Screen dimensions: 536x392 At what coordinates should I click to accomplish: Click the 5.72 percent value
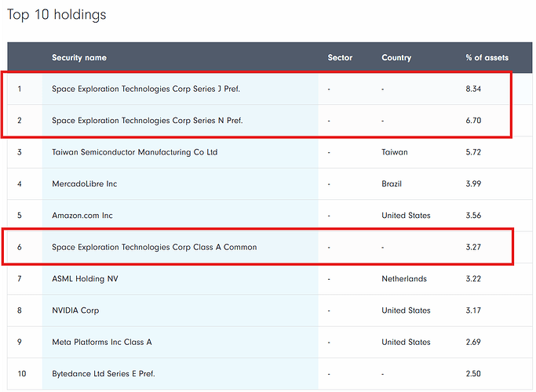click(473, 152)
